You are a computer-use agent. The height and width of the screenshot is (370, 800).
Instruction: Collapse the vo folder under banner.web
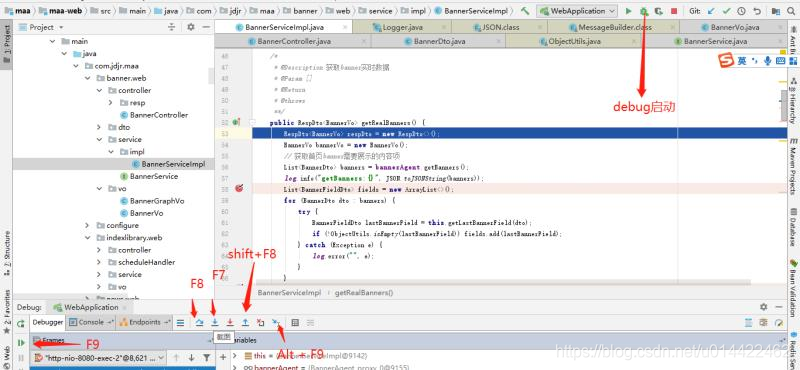click(x=99, y=188)
